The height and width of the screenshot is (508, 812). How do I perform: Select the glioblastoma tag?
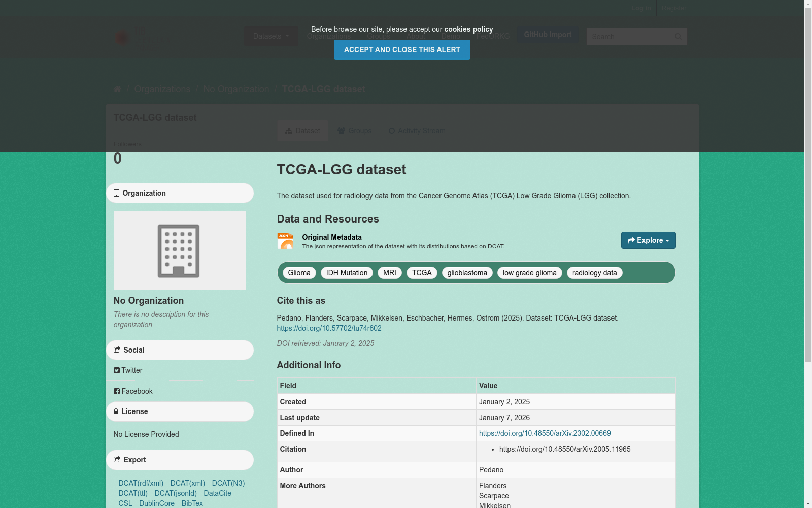(x=467, y=273)
